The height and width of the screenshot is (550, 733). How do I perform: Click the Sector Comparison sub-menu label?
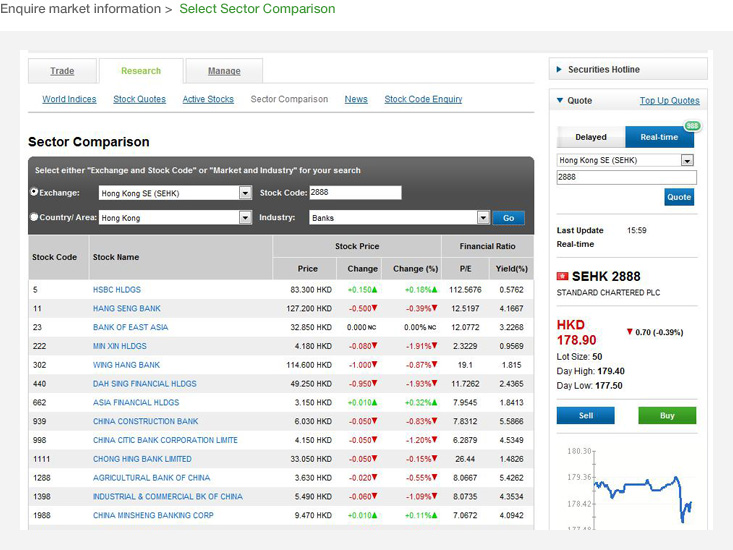point(289,99)
